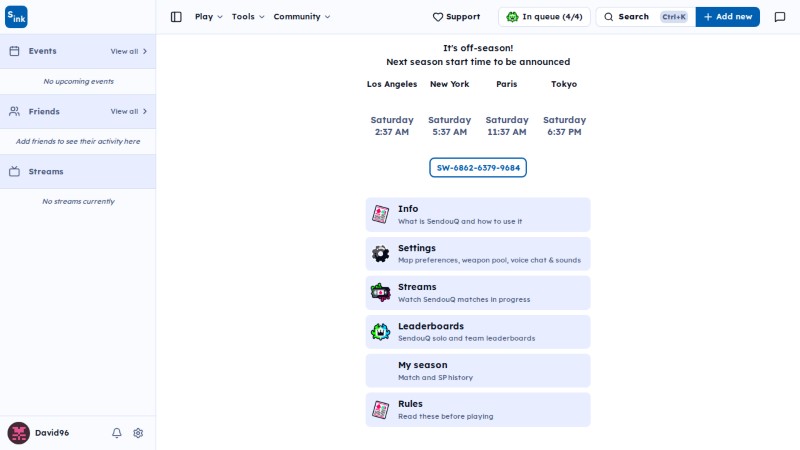Click the Streams TV icon in sidebar
The image size is (800, 450).
click(14, 171)
